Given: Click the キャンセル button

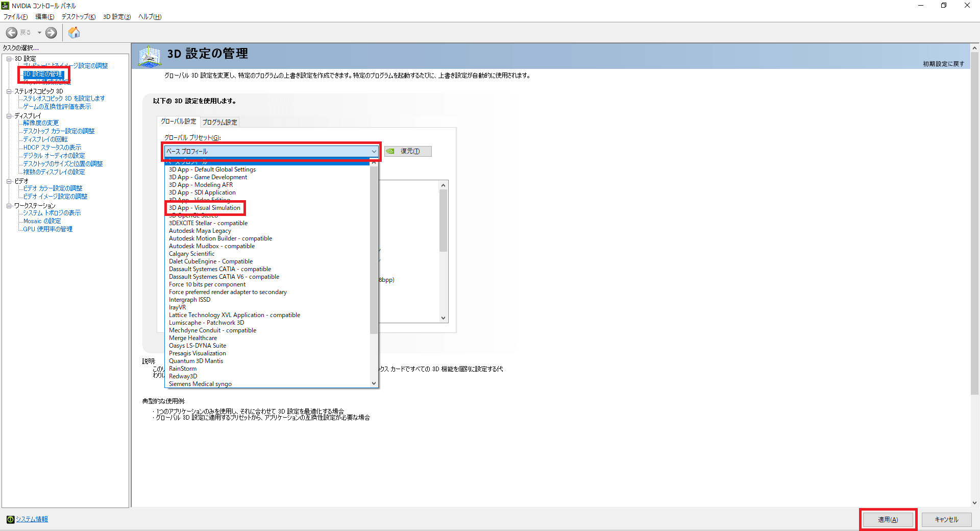Looking at the screenshot, I should [x=946, y=520].
